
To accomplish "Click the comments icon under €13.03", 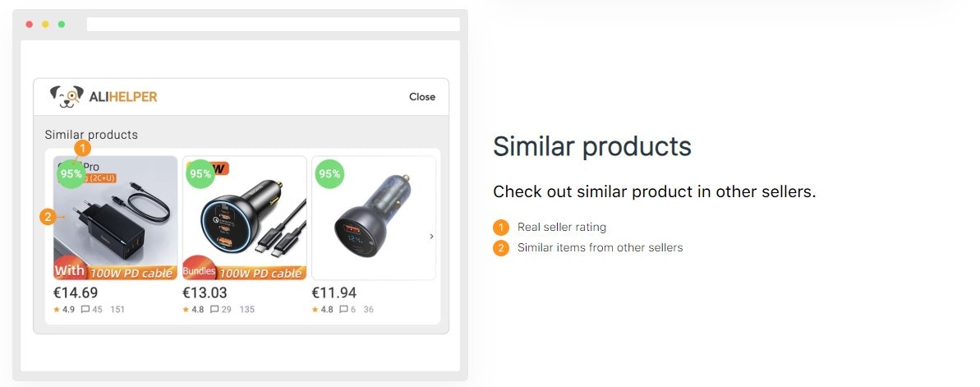I will click(x=214, y=310).
